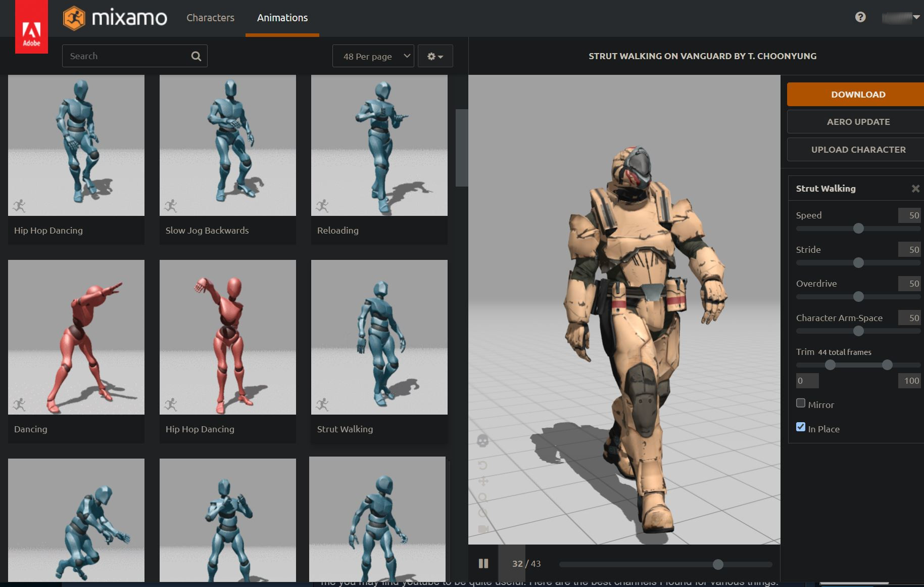The height and width of the screenshot is (587, 924).
Task: Click the Adobe logo
Action: (x=31, y=27)
